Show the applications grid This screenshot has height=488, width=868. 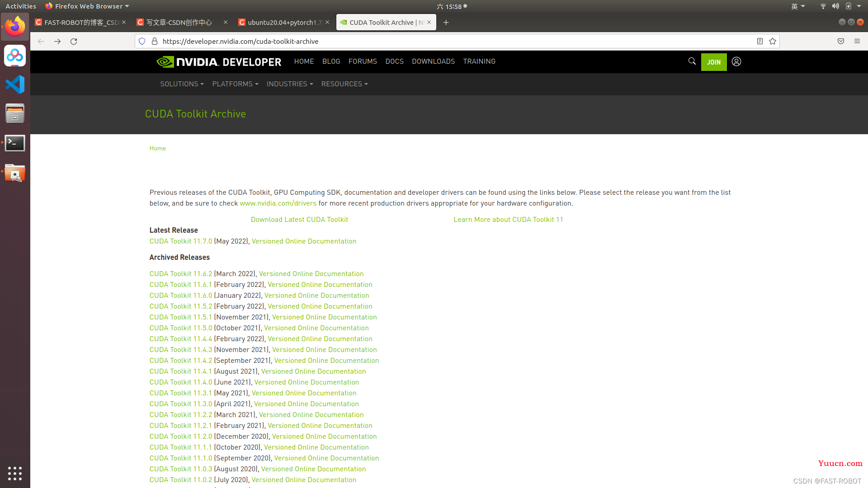(x=15, y=473)
